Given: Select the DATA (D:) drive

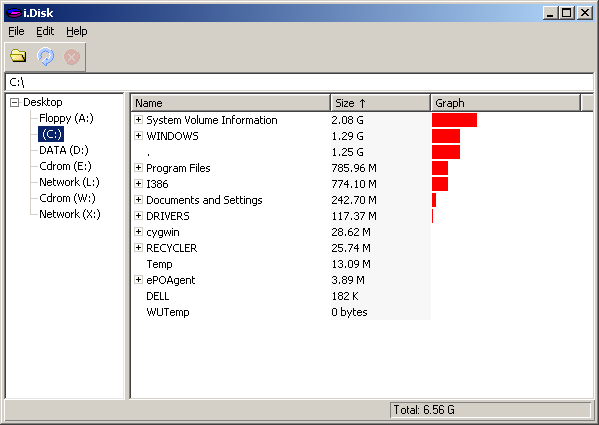Looking at the screenshot, I should 64,150.
